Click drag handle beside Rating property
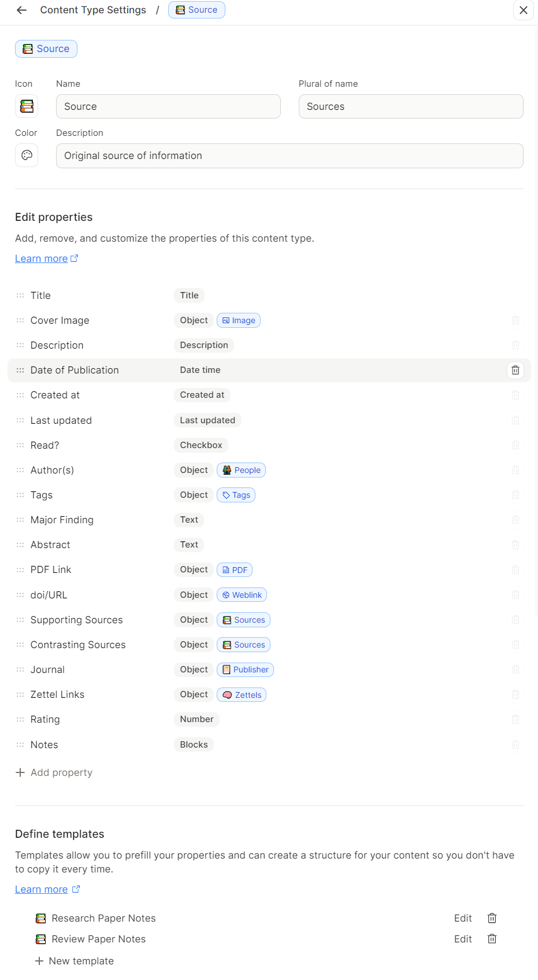 (x=20, y=719)
